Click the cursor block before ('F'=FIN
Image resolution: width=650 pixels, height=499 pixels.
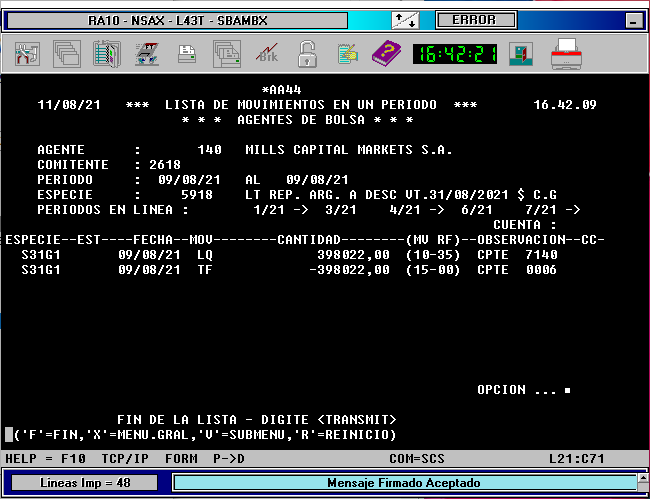(x=9, y=434)
